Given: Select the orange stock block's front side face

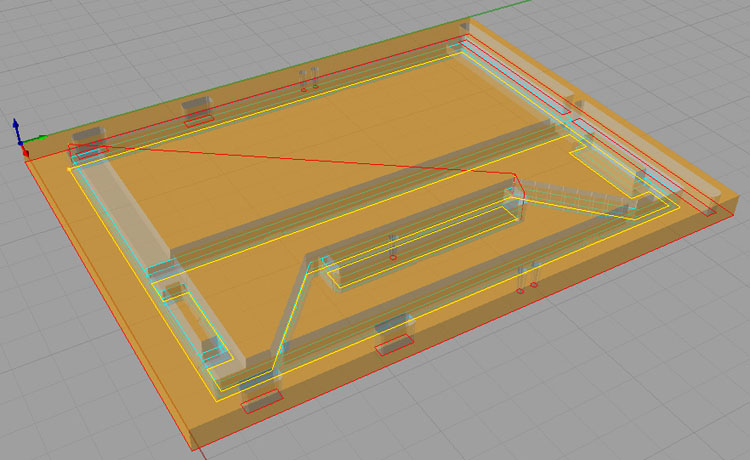Looking at the screenshot, I should point(463,323).
